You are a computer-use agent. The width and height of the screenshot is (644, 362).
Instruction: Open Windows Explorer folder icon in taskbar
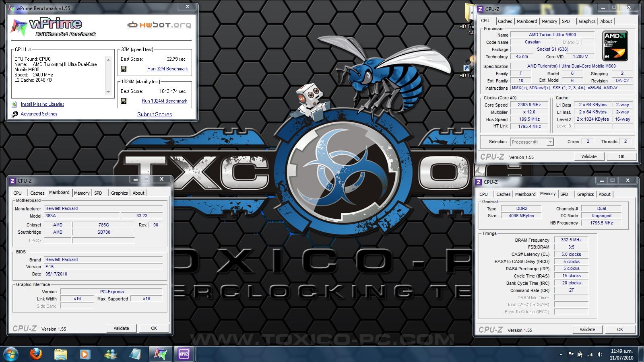pyautogui.click(x=60, y=354)
